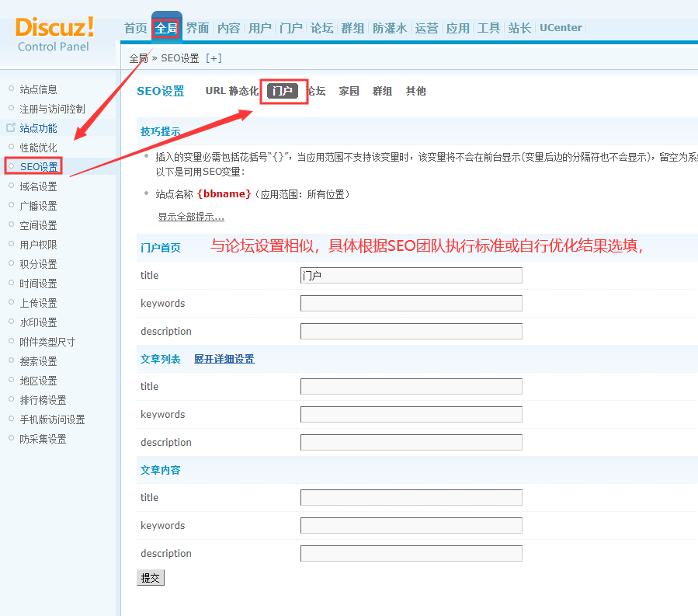Screen dimensions: 698x616
Task: Collapse the 技巧提示 section header
Action: click(x=160, y=131)
